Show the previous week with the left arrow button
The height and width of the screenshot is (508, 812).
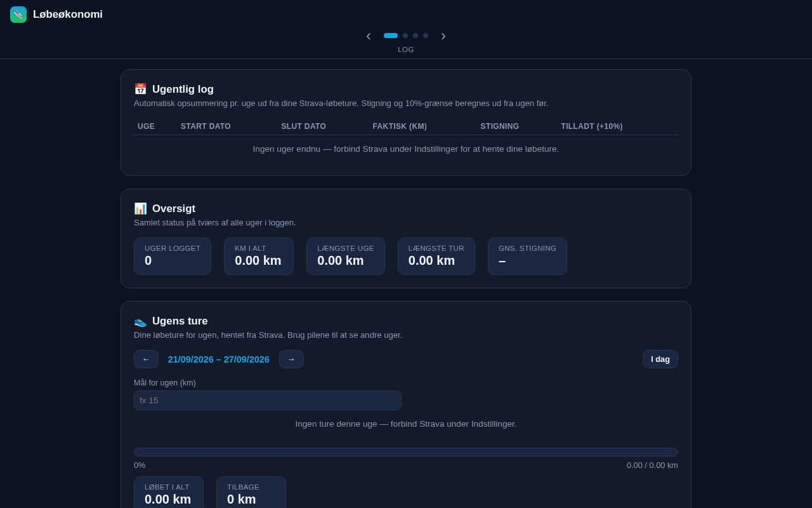(x=146, y=359)
